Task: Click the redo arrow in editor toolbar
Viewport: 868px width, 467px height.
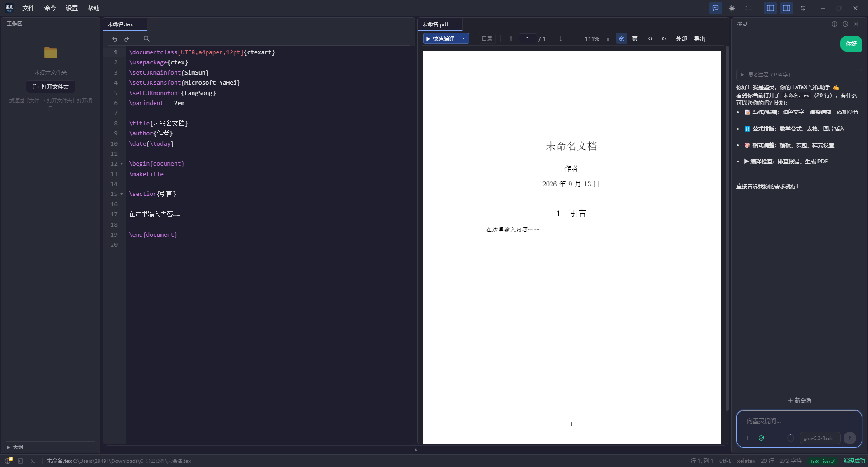Action: click(127, 39)
